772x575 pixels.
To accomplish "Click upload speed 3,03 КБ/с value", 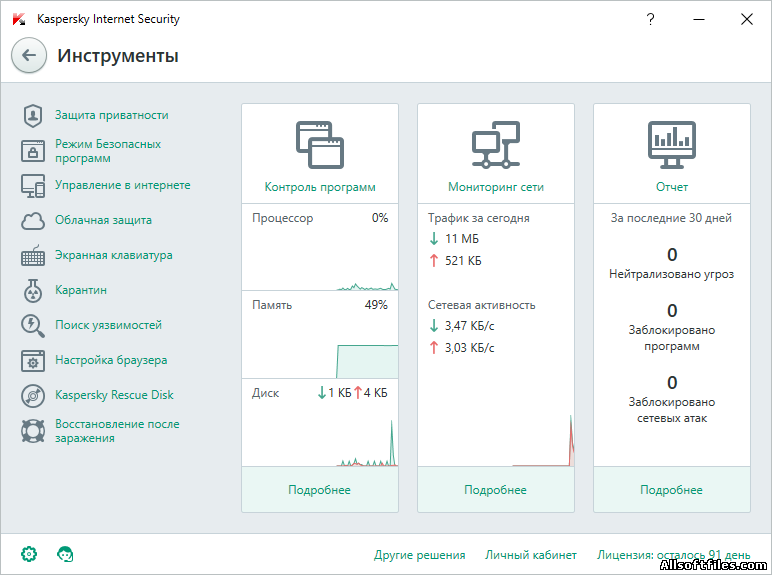I will tap(470, 348).
